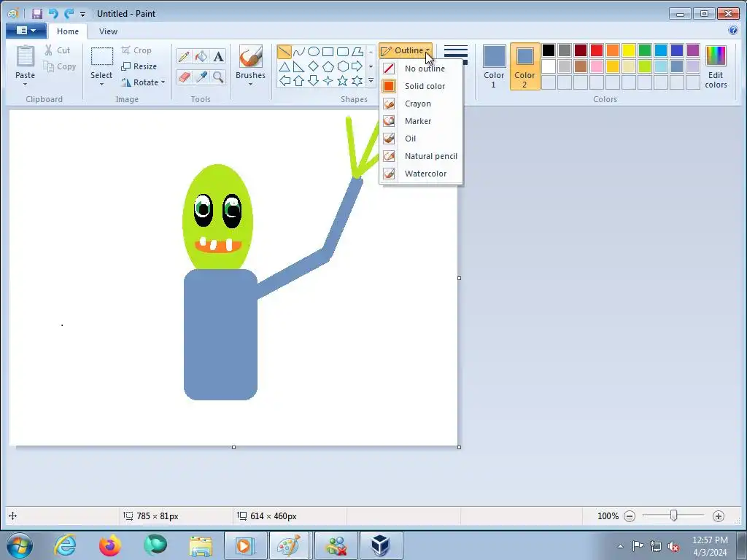The height and width of the screenshot is (560, 747).
Task: Click the Undo arrow in quick access toolbar
Action: point(53,13)
